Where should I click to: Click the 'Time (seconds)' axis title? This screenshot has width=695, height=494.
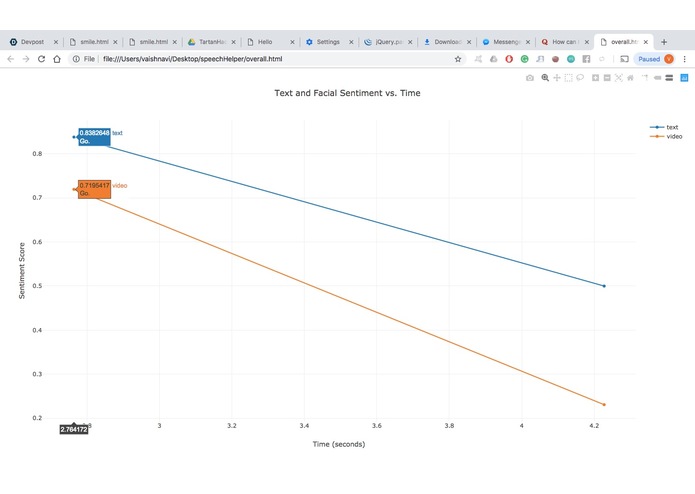339,444
